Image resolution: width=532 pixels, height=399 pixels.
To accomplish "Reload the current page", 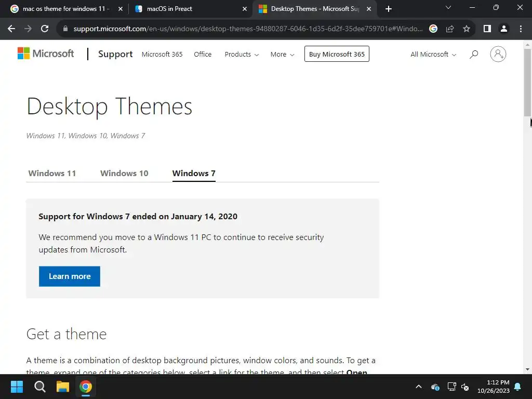I will [45, 29].
